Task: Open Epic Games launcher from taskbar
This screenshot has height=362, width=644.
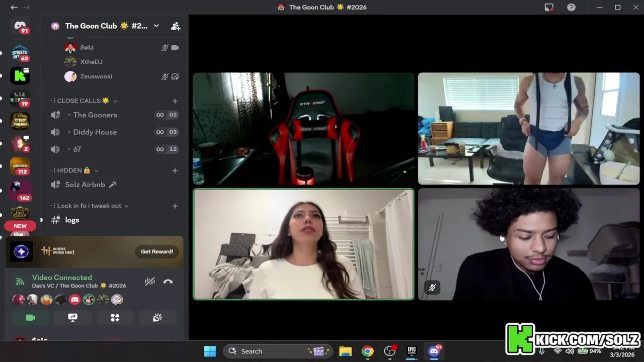Action: [412, 351]
